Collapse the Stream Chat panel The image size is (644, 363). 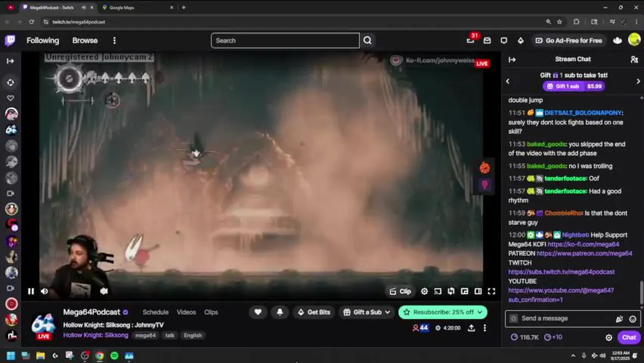(x=512, y=59)
